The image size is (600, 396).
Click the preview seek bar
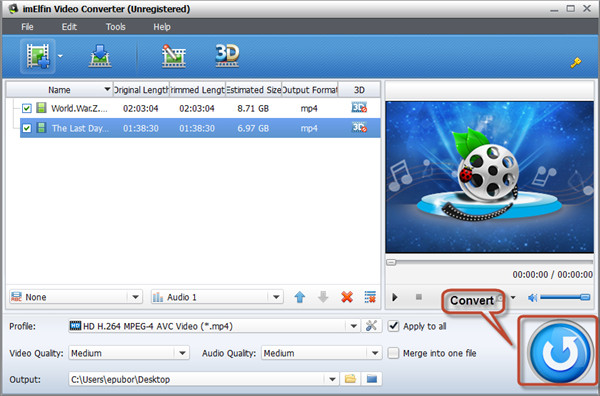click(x=489, y=262)
